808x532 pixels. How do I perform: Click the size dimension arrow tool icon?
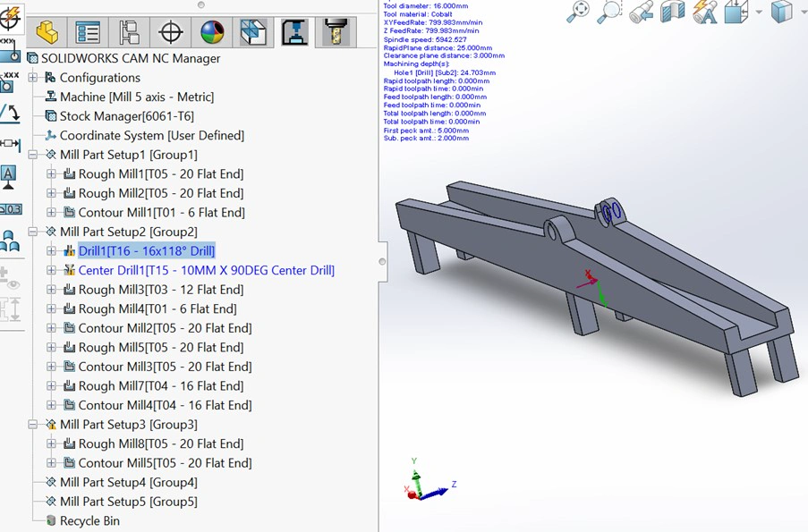[x=10, y=144]
